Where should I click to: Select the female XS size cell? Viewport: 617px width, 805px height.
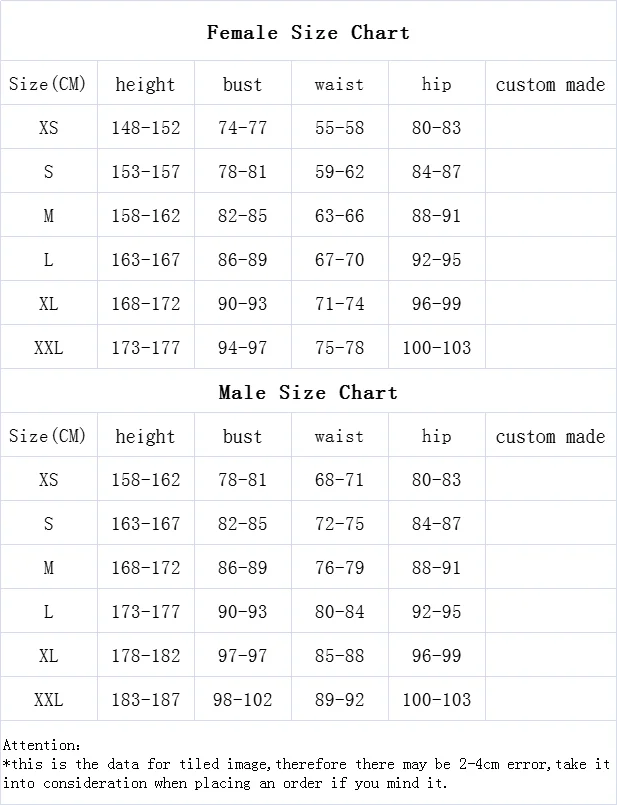(49, 127)
